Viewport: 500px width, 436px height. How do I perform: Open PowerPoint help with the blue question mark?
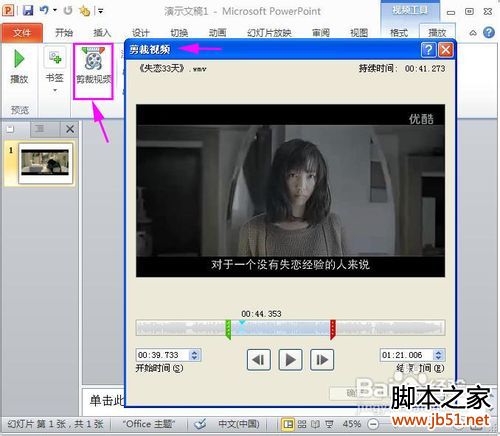pos(489,33)
